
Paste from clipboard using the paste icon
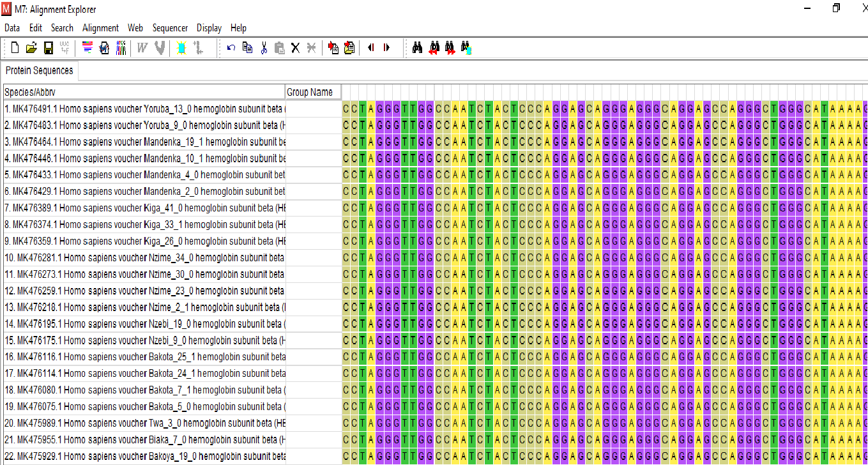point(279,48)
